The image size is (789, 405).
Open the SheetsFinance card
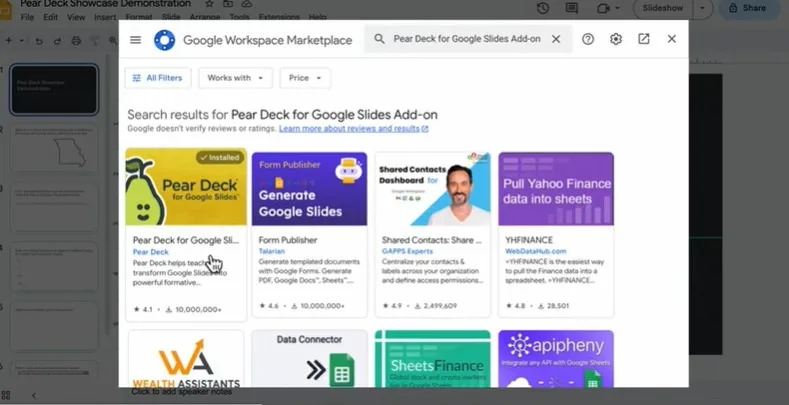(x=433, y=359)
